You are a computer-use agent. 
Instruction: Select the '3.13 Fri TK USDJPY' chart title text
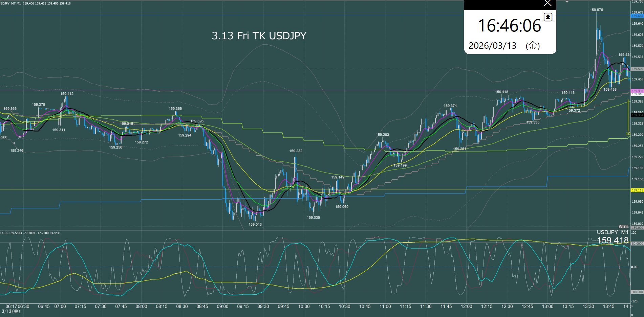(x=259, y=36)
